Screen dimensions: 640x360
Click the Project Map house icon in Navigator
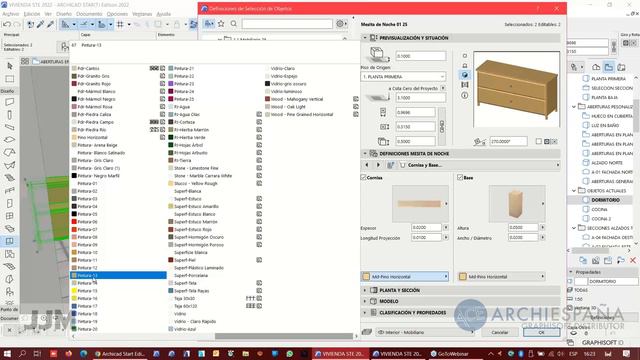click(x=596, y=67)
